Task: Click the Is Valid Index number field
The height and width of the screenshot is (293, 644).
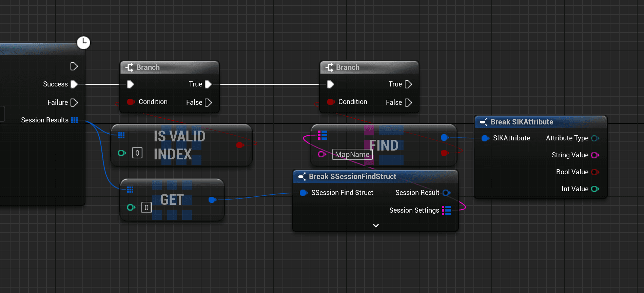Action: point(137,153)
